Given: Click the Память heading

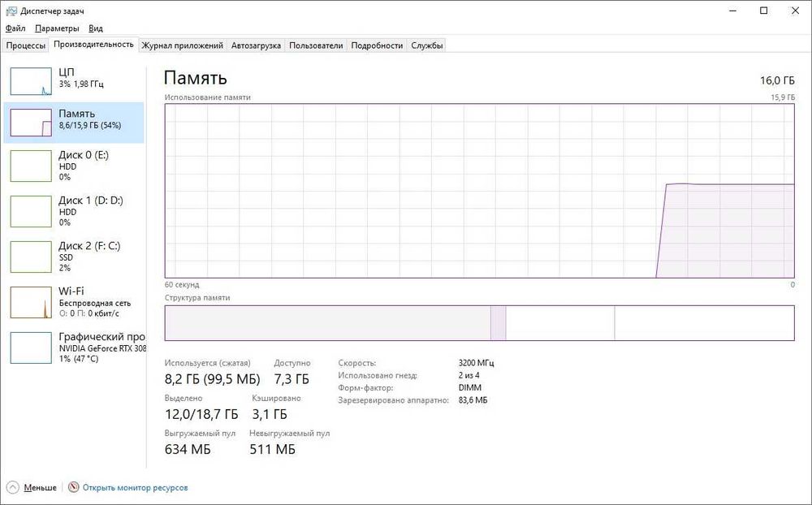Looking at the screenshot, I should (195, 78).
